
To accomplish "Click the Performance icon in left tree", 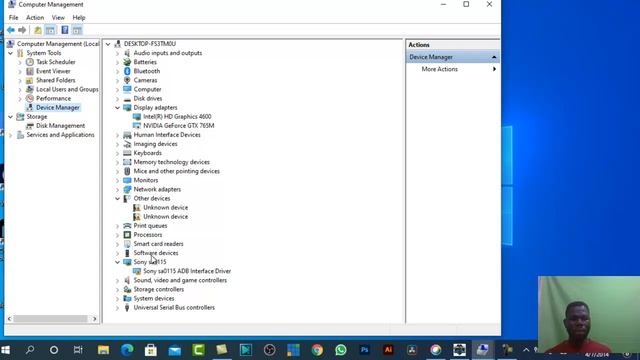I will point(29,98).
